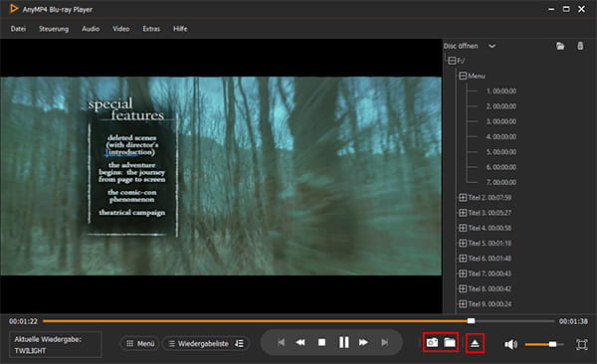Screen dimensions: 597x364
Task: Open the Hilfe menu
Action: click(x=180, y=29)
